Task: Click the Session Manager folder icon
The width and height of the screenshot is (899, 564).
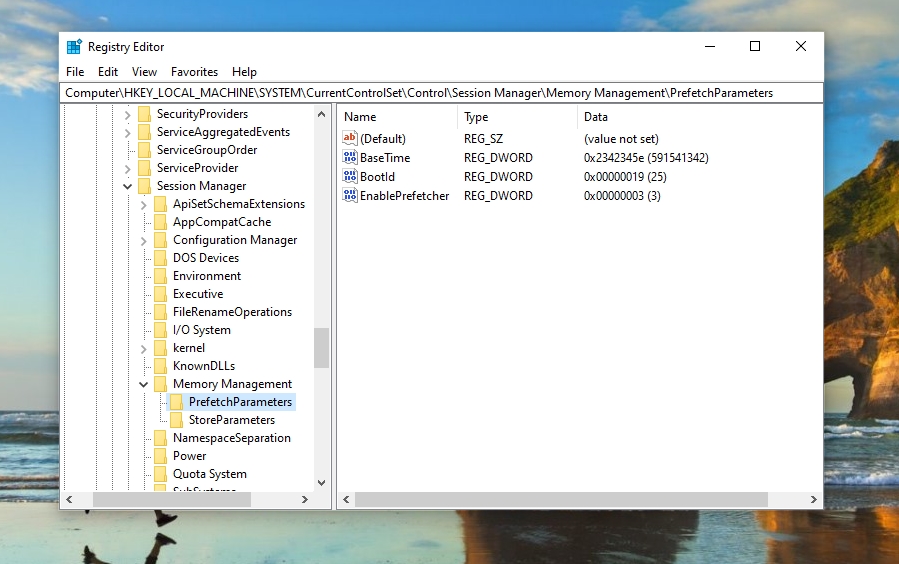Action: (x=144, y=186)
